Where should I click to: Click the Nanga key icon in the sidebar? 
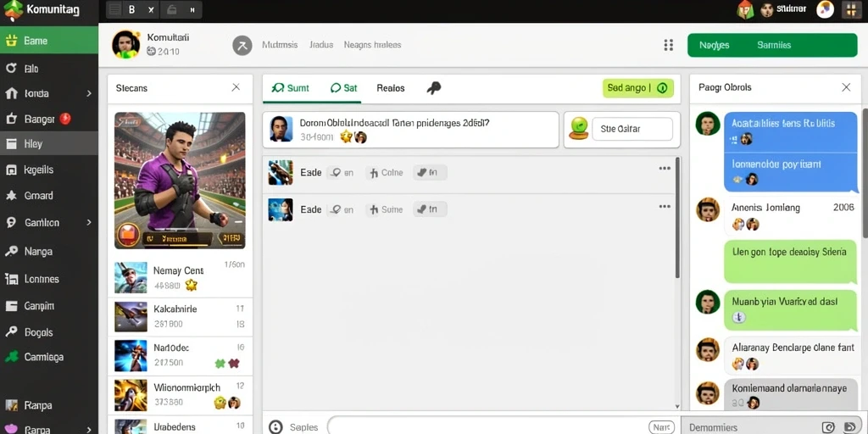tap(11, 251)
